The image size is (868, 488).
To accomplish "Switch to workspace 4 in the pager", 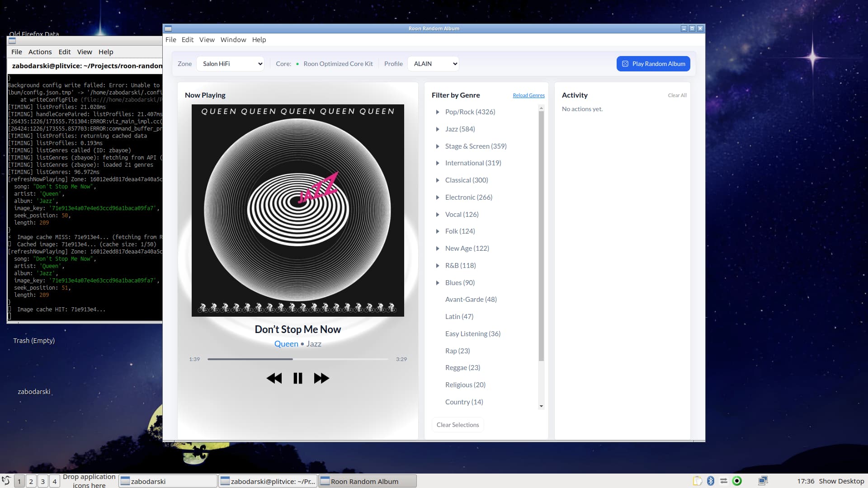I will 55,481.
